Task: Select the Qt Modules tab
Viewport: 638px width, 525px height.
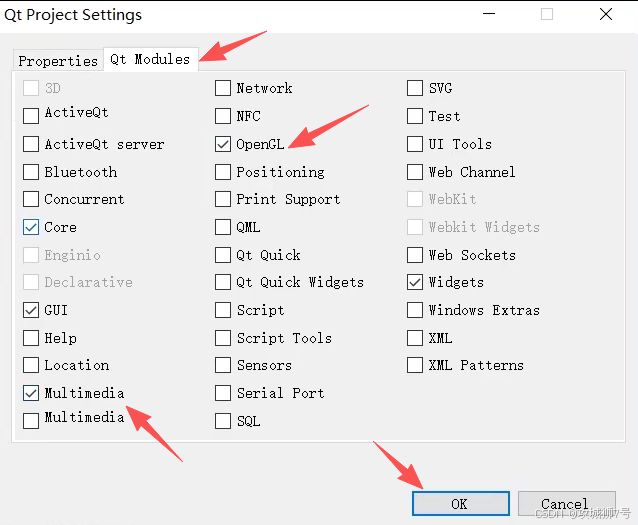Action: (x=151, y=59)
